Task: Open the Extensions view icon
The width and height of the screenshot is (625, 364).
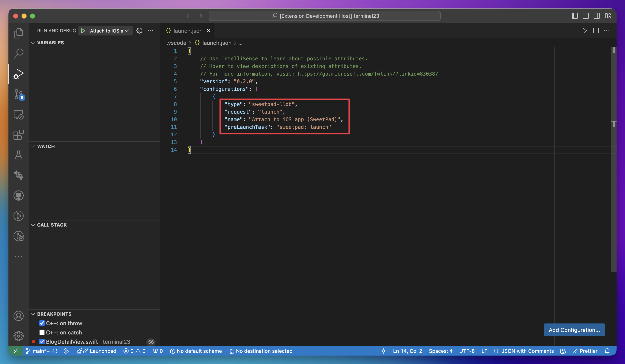Action: 18,135
